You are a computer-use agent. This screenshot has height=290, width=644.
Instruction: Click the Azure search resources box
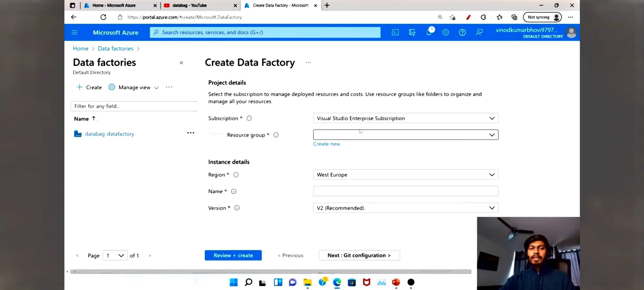[x=265, y=32]
